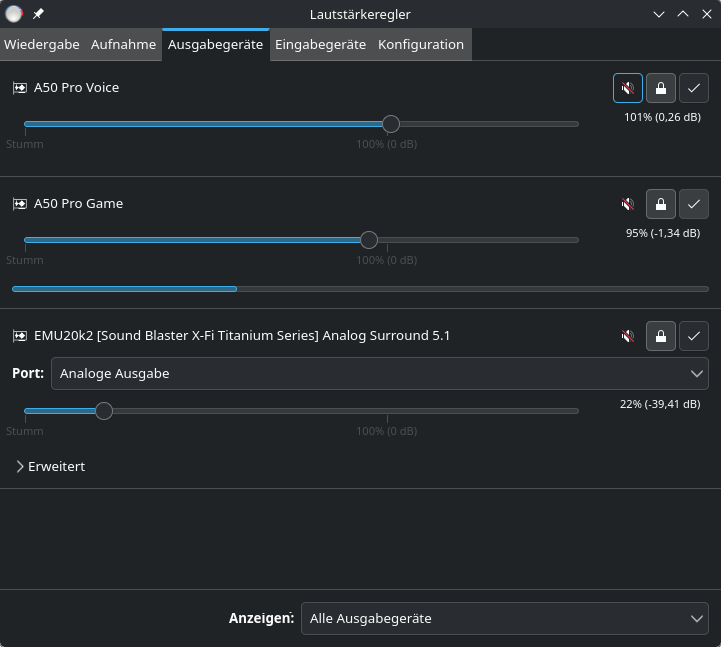Click the EMU20k2 Sound Blaster device name
Viewport: 721px width, 647px height.
tap(242, 336)
